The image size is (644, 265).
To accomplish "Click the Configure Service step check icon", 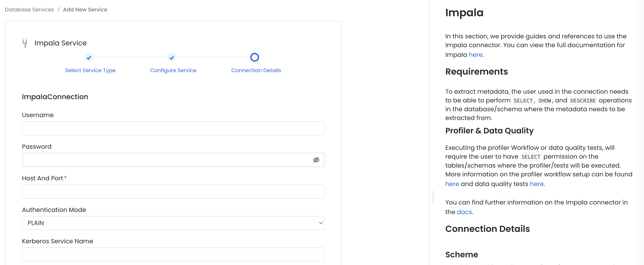I will [x=172, y=57].
